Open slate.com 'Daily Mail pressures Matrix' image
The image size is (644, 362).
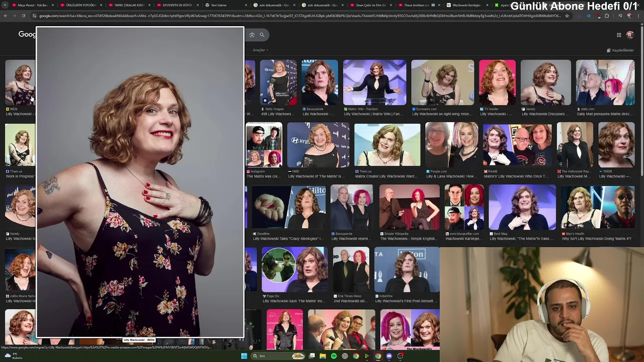pos(605,82)
